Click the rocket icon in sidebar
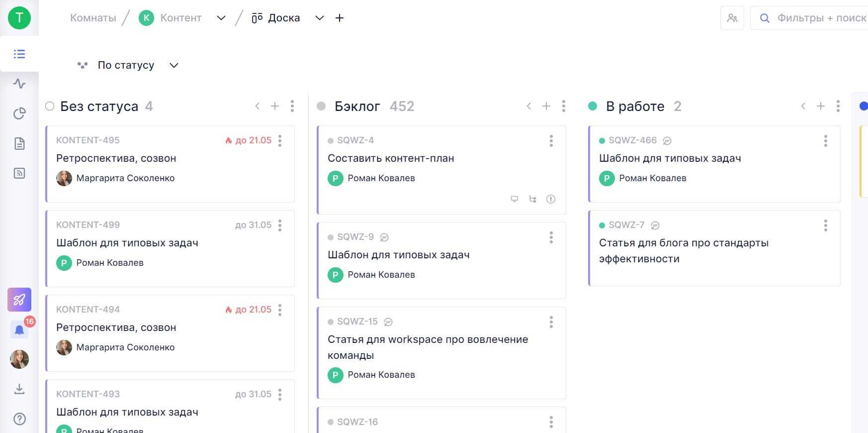Image resolution: width=868 pixels, height=433 pixels. pyautogui.click(x=19, y=300)
